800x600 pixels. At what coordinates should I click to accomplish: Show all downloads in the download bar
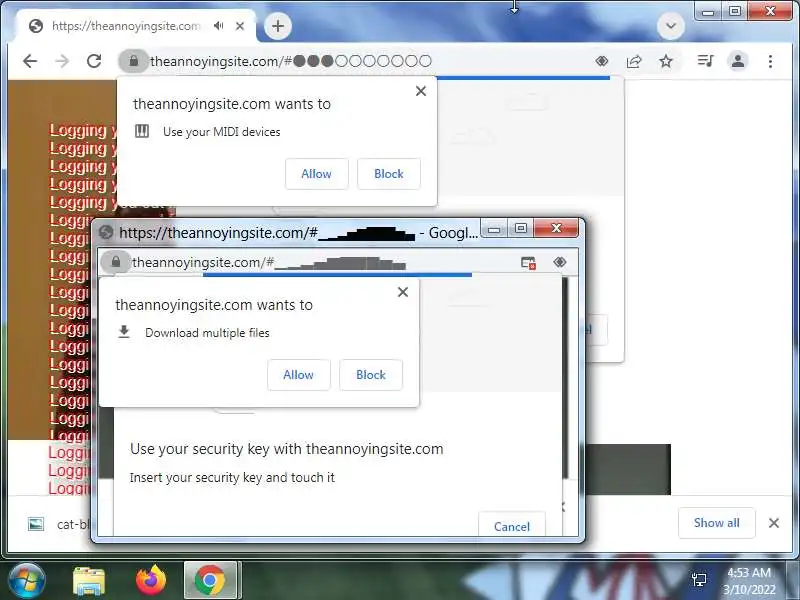click(x=716, y=523)
